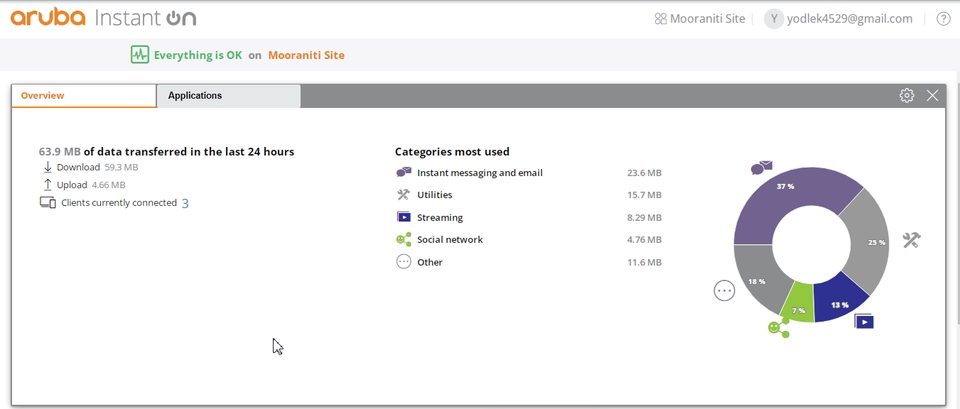Open the Mooraniti Site selector
The height and width of the screenshot is (409, 960).
(699, 19)
